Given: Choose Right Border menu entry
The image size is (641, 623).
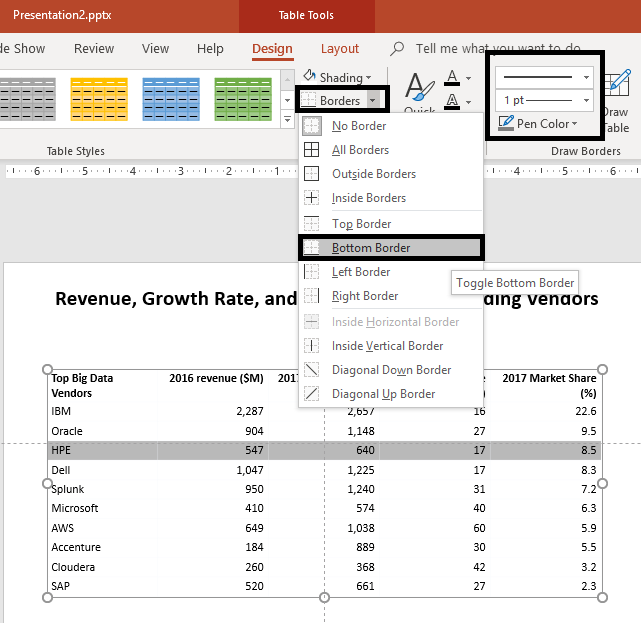Looking at the screenshot, I should [391, 296].
